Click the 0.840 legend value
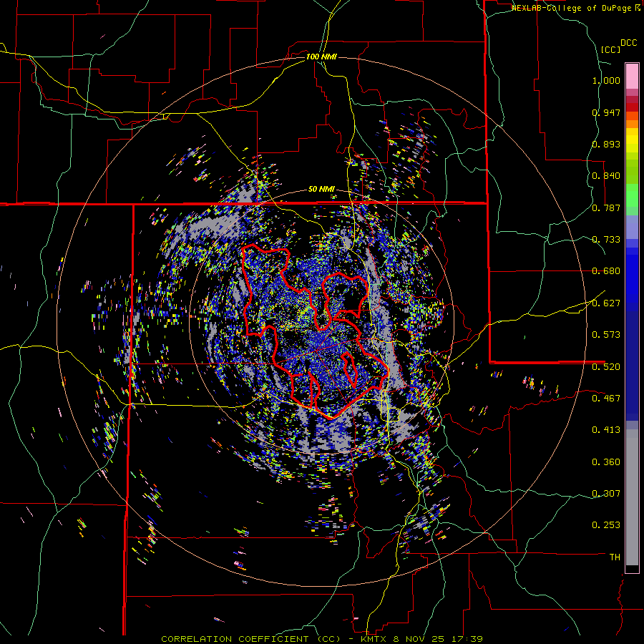The width and height of the screenshot is (644, 644). pos(606,176)
